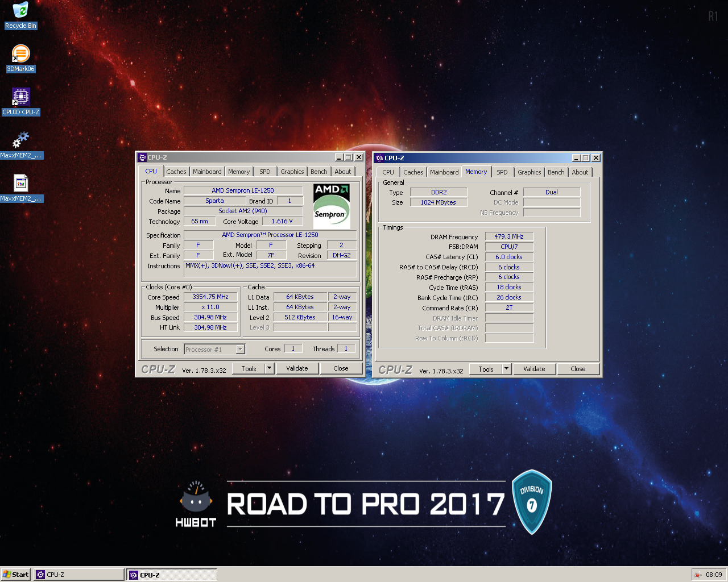Open Caches tab in right CPU-Z window
Viewport: 728px width, 582px height.
(413, 172)
